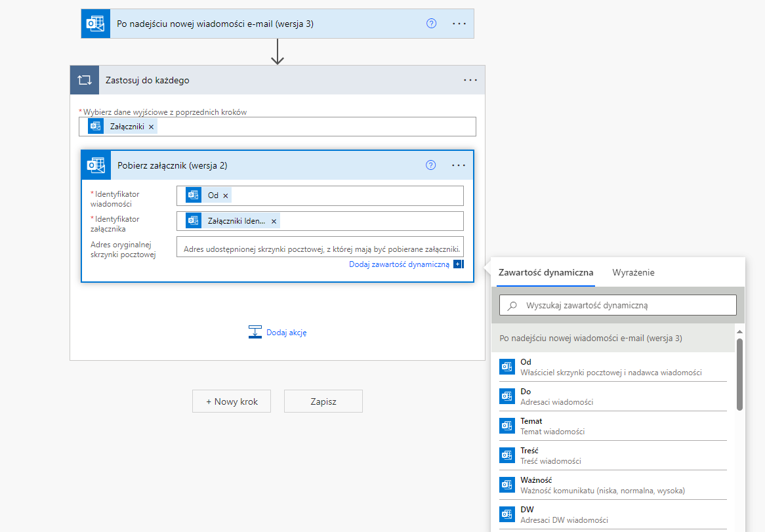Image resolution: width=765 pixels, height=532 pixels.
Task: Remove the Załączniki Iden... token
Action: coord(274,221)
